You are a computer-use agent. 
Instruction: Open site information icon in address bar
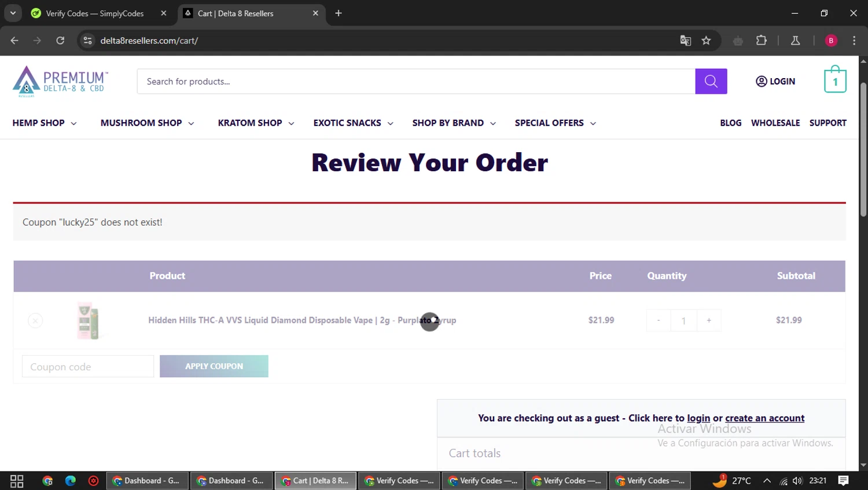tap(88, 40)
